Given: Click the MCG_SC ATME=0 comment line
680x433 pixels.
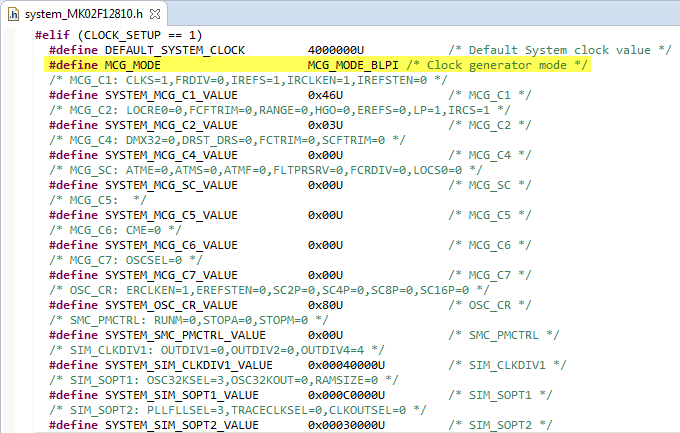Looking at the screenshot, I should coord(265,170).
